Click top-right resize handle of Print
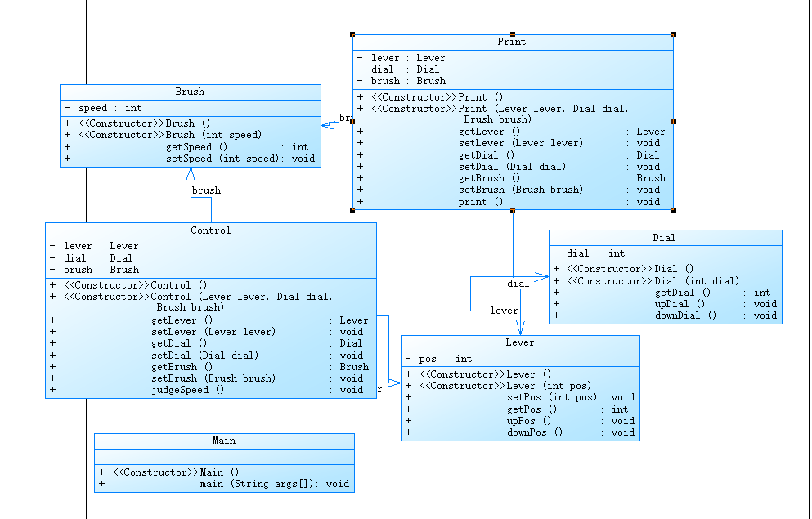Viewport: 812px width, 519px height. 674,34
